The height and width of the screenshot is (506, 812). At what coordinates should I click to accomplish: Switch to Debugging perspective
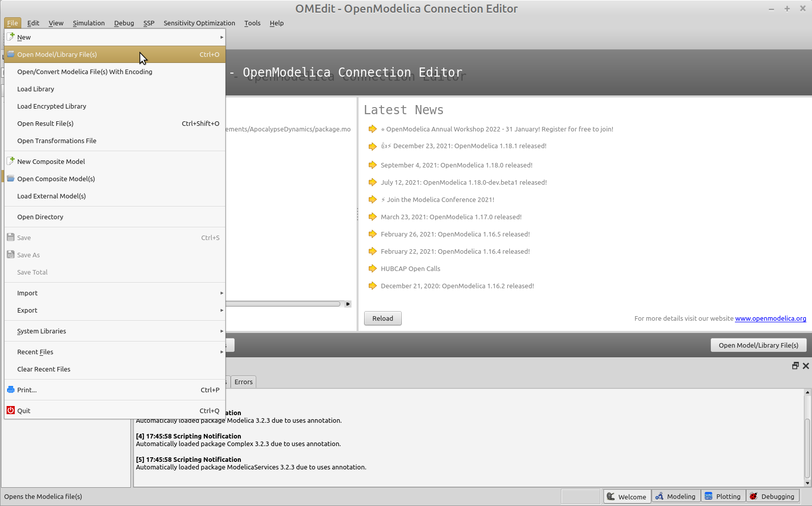(x=772, y=496)
